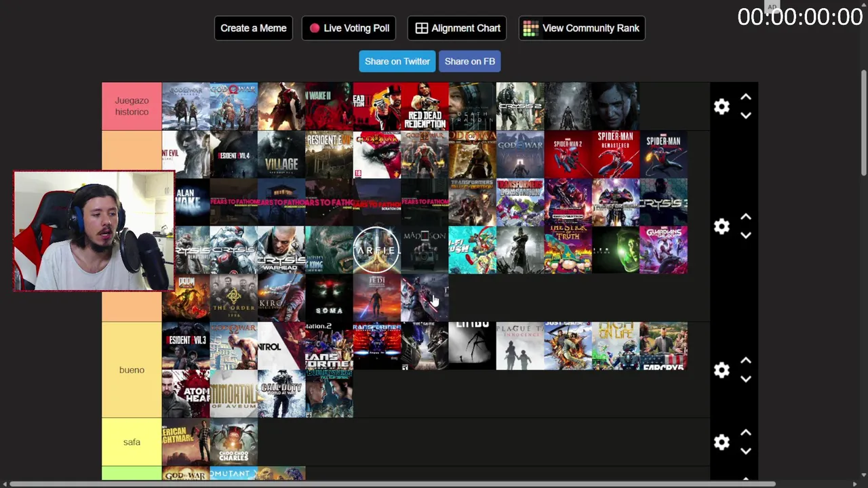The height and width of the screenshot is (488, 868).
Task: Select Crysis 2 cover
Action: click(520, 106)
